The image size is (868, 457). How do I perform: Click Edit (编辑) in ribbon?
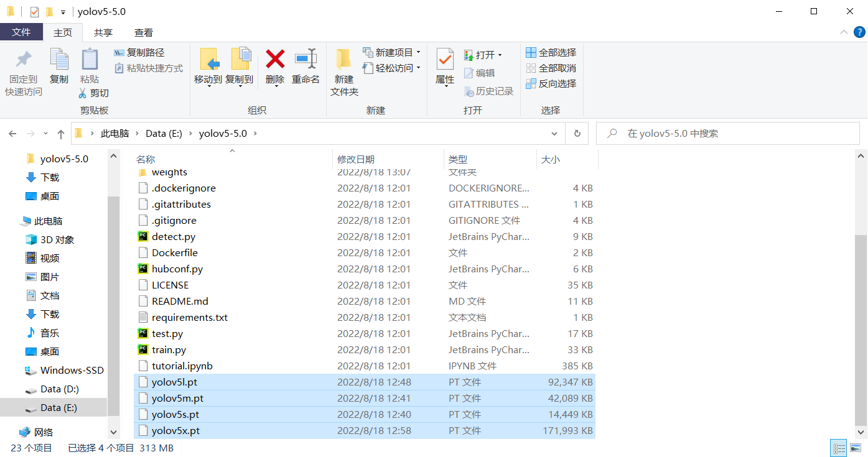[479, 73]
